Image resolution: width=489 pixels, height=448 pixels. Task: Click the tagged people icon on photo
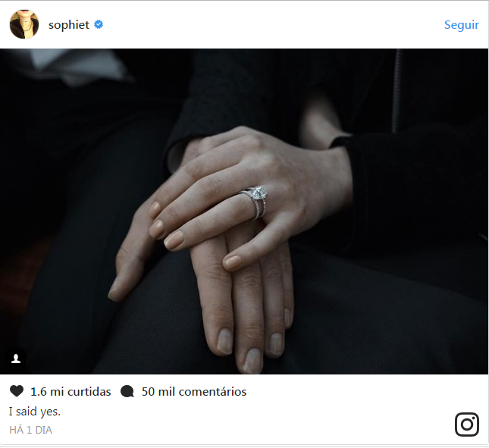[x=16, y=359]
